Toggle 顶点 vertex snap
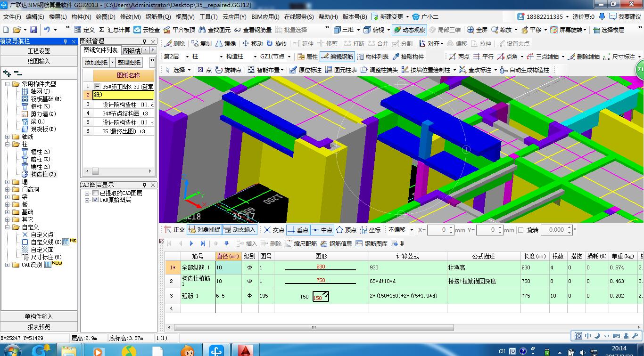644x356 pixels. click(346, 230)
